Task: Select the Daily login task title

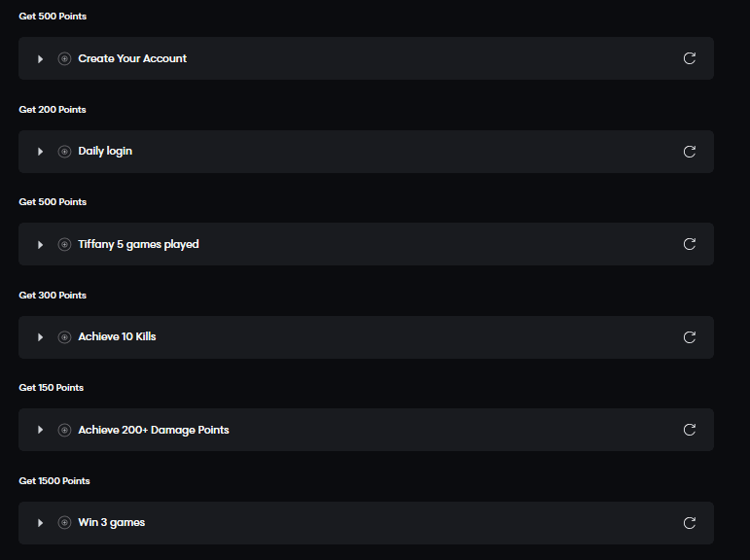Action: (105, 152)
